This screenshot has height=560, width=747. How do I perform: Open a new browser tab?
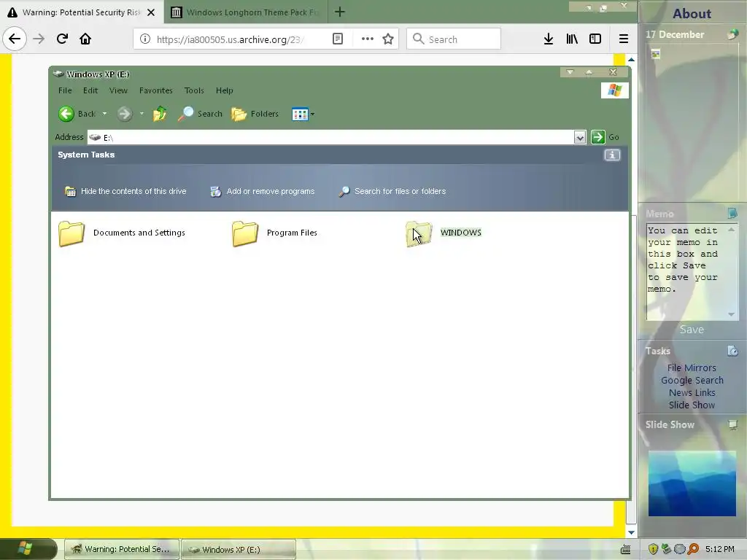coord(340,12)
